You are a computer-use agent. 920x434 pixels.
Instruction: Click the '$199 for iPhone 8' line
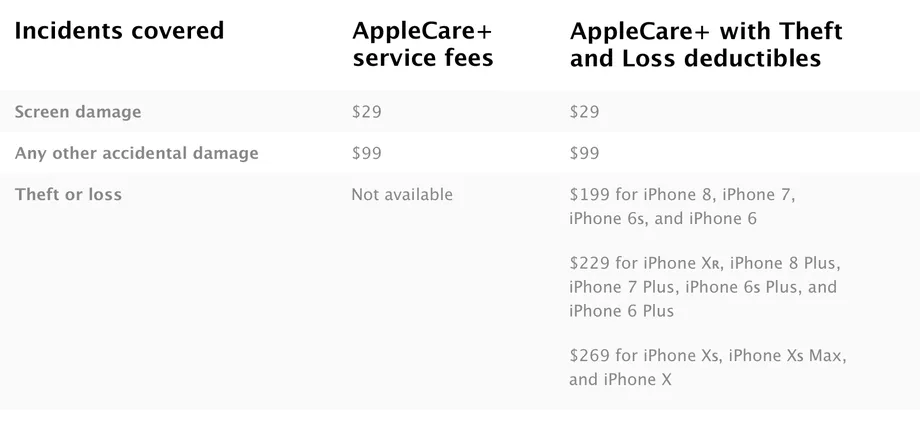tap(682, 194)
